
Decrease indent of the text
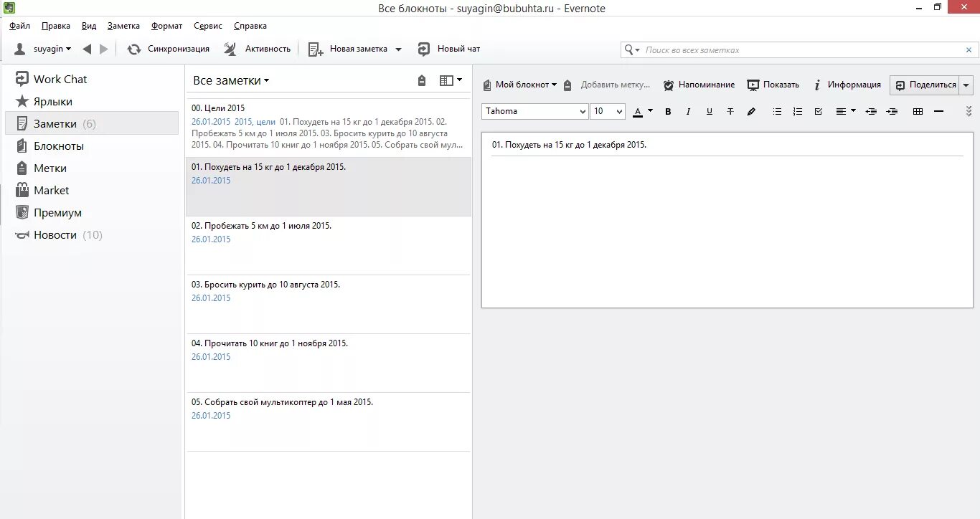tap(871, 112)
